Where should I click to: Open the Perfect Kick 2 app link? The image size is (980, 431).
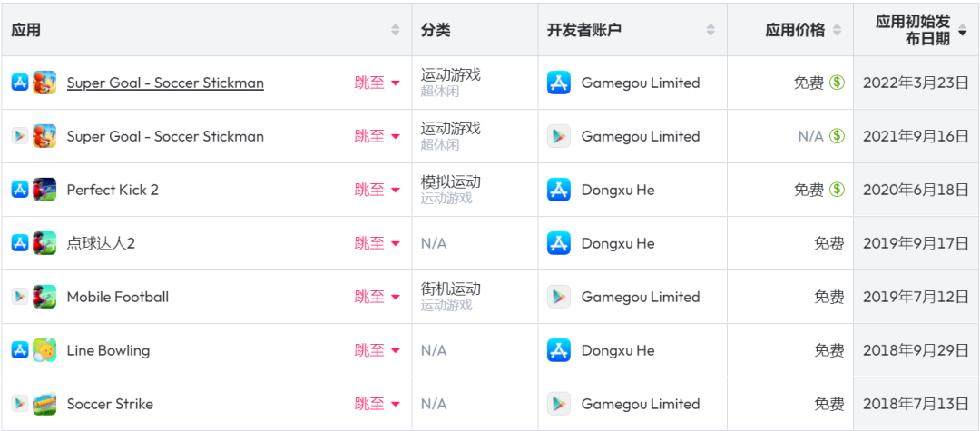coord(113,190)
